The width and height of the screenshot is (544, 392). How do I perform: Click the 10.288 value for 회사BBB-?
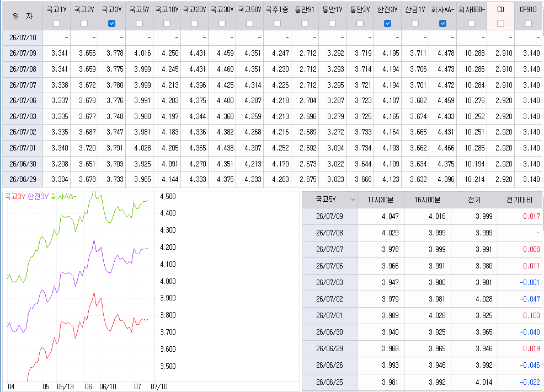[474, 53]
